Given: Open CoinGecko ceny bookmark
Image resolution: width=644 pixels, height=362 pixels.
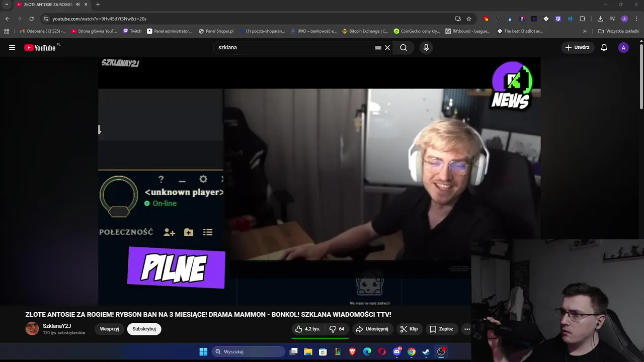Looking at the screenshot, I should click(417, 31).
